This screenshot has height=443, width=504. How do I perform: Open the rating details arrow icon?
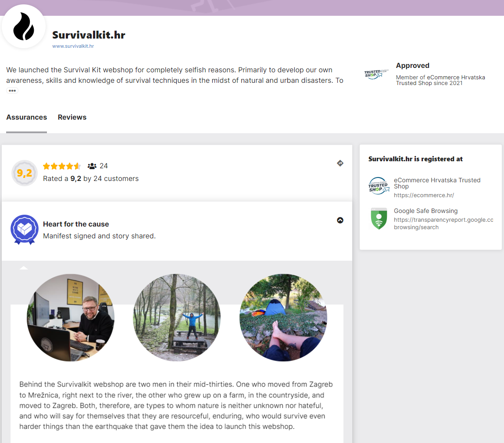click(340, 163)
